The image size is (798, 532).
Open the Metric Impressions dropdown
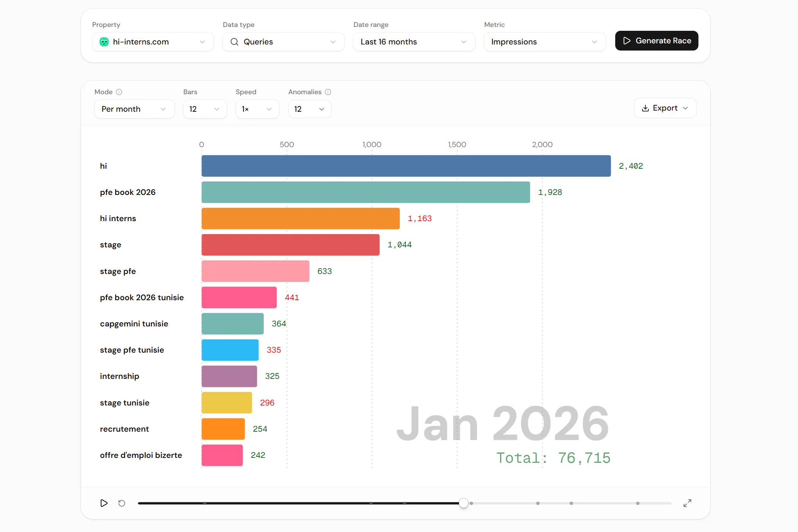click(545, 42)
